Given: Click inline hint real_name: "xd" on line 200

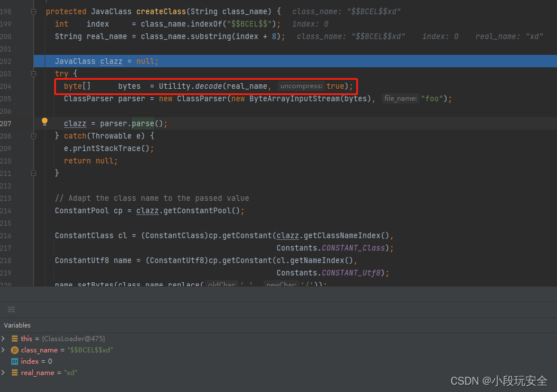Looking at the screenshot, I should 509,36.
